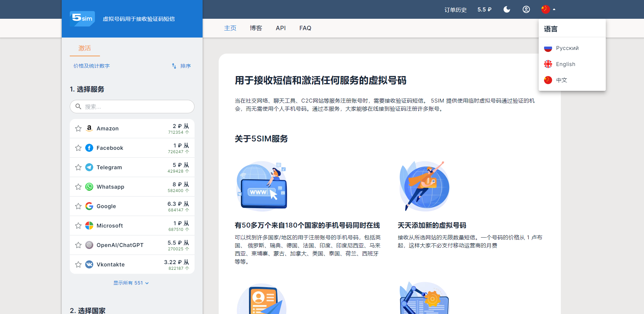Click the Telegram service icon
Image resolution: width=644 pixels, height=314 pixels.
pyautogui.click(x=89, y=167)
